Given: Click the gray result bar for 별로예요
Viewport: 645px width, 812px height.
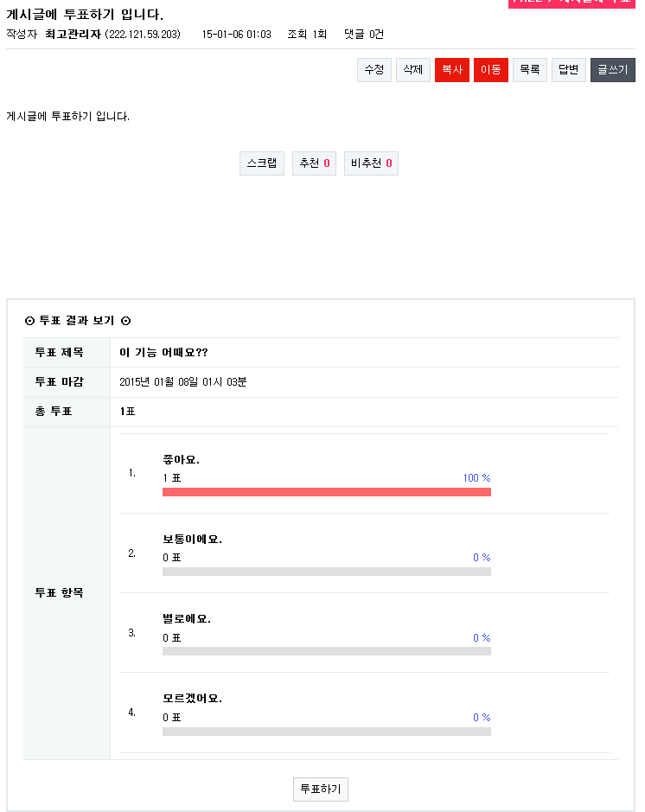Looking at the screenshot, I should tap(326, 651).
